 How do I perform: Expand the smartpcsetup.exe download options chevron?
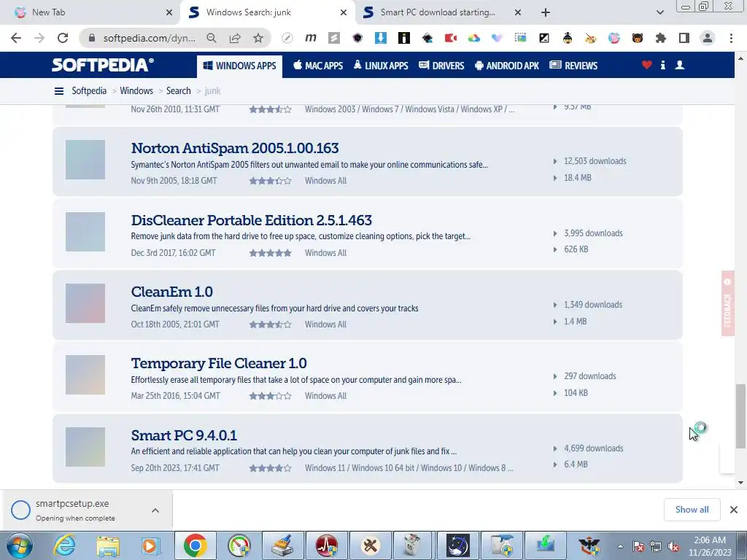pyautogui.click(x=155, y=510)
